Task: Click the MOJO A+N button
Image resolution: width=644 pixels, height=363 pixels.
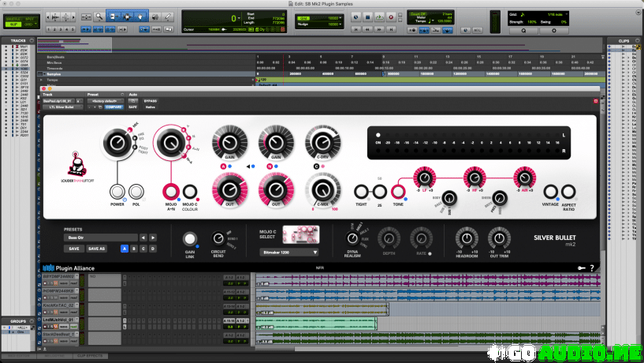Action: click(x=171, y=191)
